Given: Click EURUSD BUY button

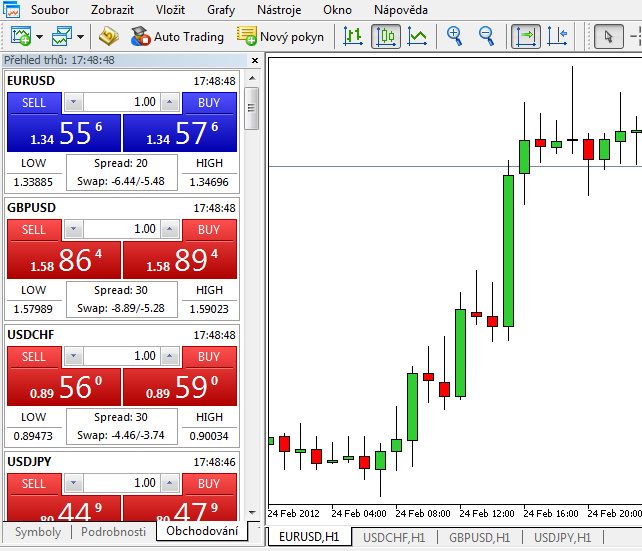Looking at the screenshot, I should coord(209,102).
